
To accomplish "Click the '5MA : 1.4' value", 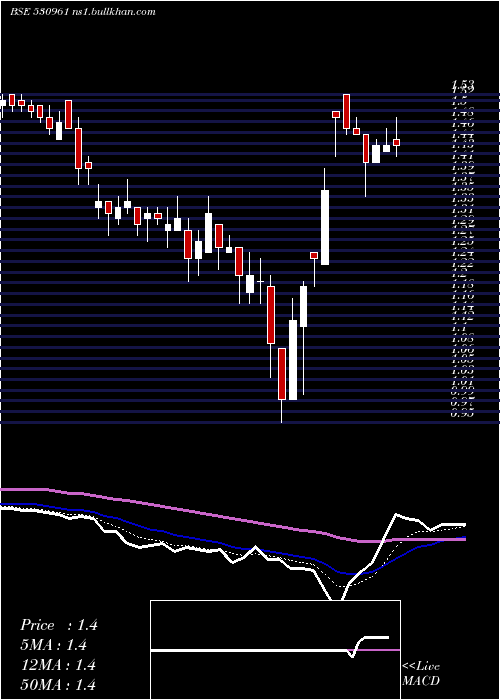I will (53, 645).
